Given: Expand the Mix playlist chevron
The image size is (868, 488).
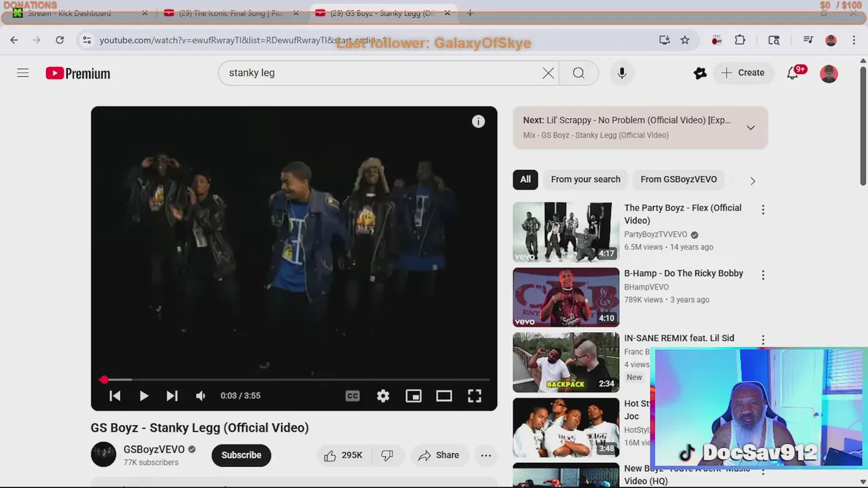Looking at the screenshot, I should pos(751,127).
